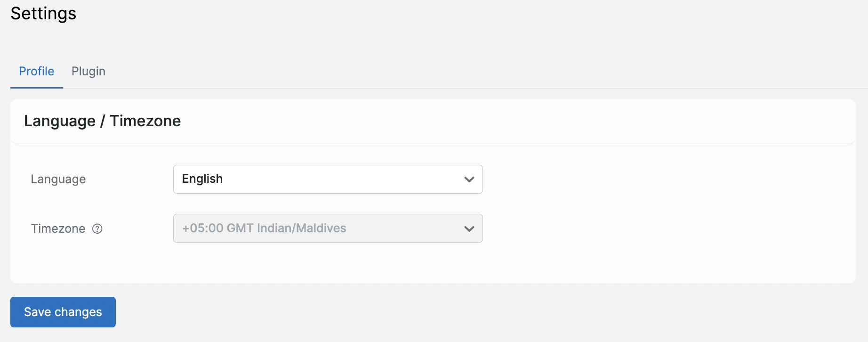This screenshot has width=868, height=342.
Task: Click the Timezone help question-mark icon
Action: point(97,229)
